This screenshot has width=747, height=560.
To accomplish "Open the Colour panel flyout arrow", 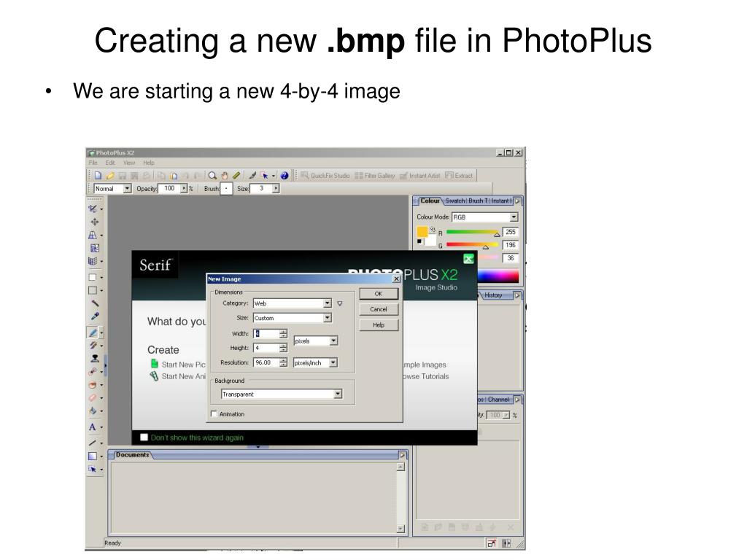I will click(517, 201).
